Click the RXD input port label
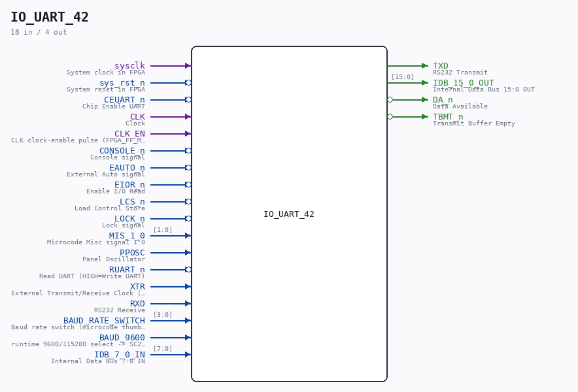Viewport: 578px width, 392px height. (137, 303)
